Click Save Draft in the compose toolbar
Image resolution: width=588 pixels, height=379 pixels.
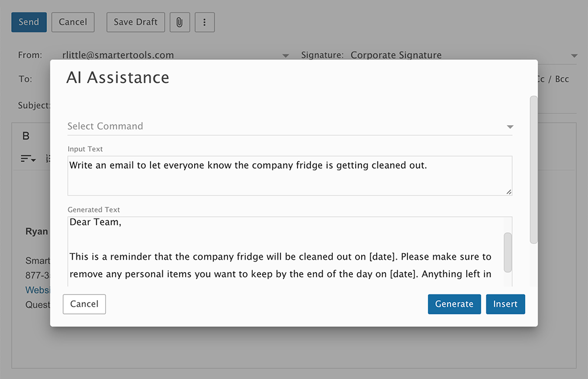[135, 22]
